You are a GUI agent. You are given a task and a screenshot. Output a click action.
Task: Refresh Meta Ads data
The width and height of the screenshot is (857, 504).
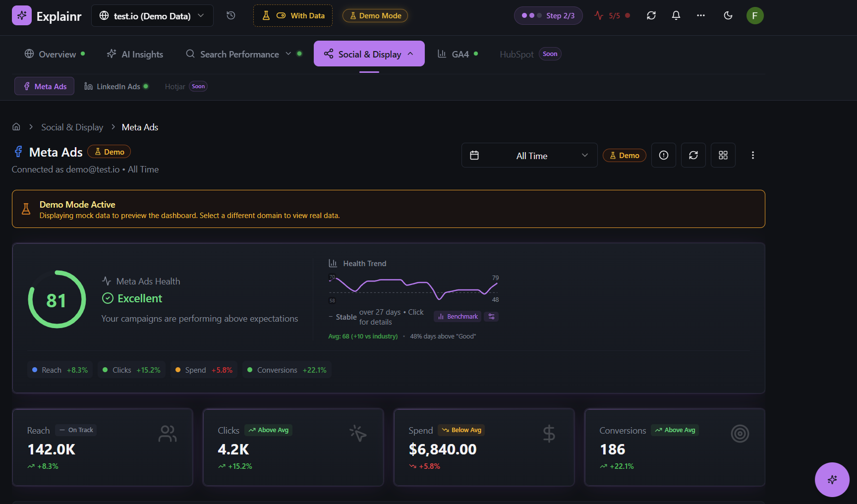(x=693, y=155)
